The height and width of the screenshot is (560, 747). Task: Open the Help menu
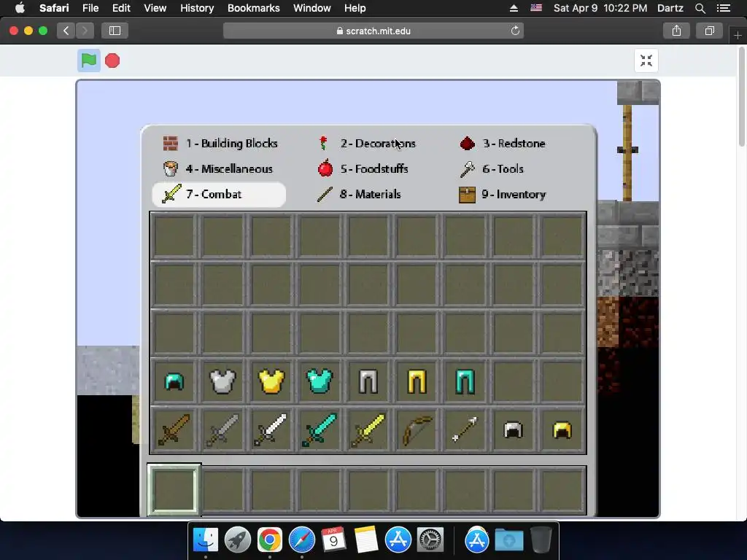(355, 8)
